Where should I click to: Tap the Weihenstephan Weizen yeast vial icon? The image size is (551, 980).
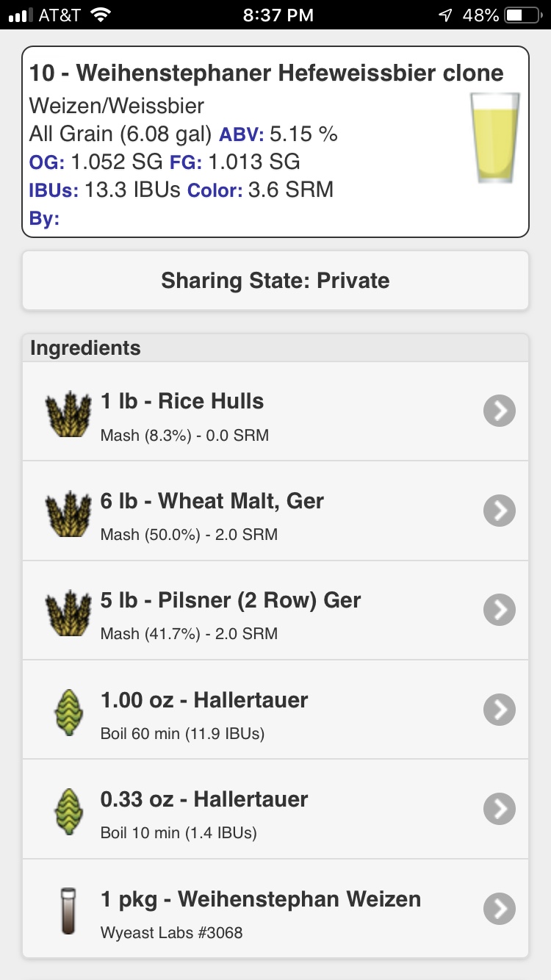68,910
